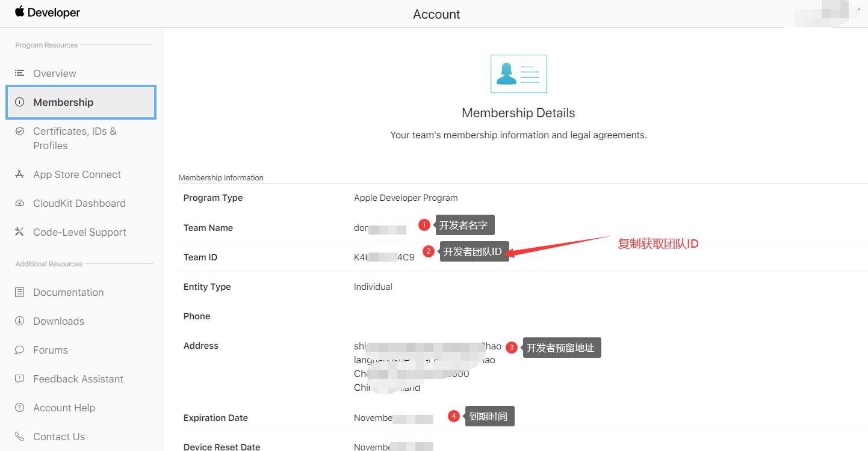The height and width of the screenshot is (451, 868).
Task: Click the Account page title
Action: (x=436, y=14)
